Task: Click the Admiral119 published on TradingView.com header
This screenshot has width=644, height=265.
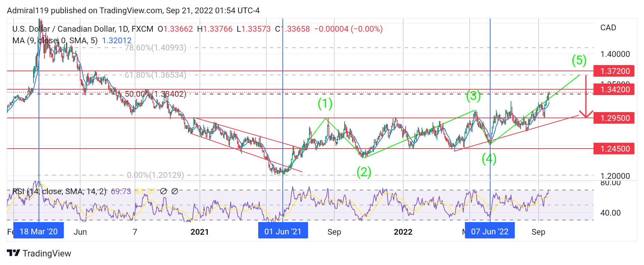Action: pos(133,11)
